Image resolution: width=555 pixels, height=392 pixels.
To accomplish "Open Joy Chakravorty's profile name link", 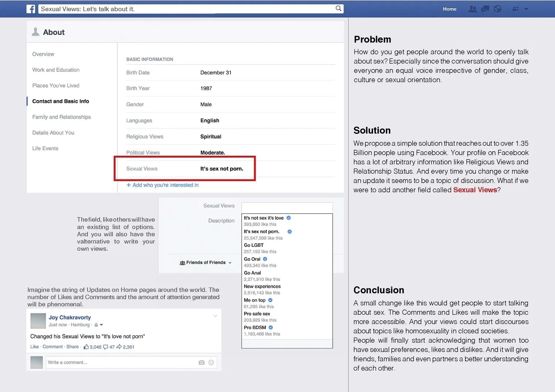I will (70, 317).
